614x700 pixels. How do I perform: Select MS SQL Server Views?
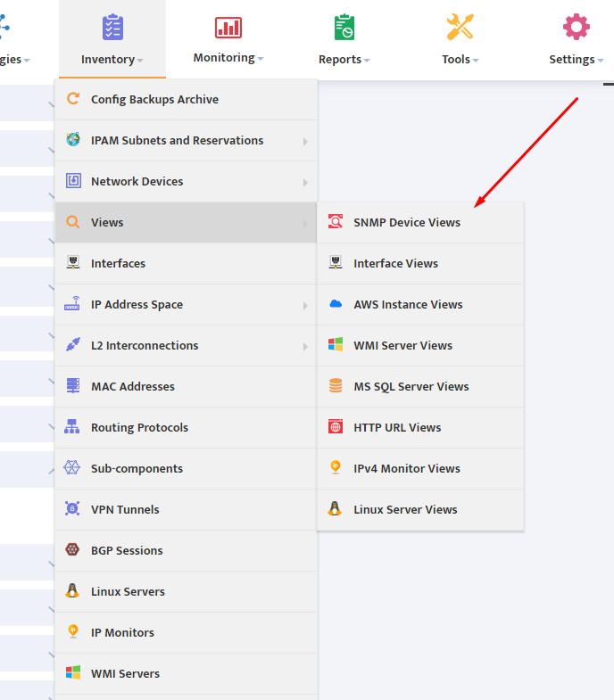click(420, 387)
